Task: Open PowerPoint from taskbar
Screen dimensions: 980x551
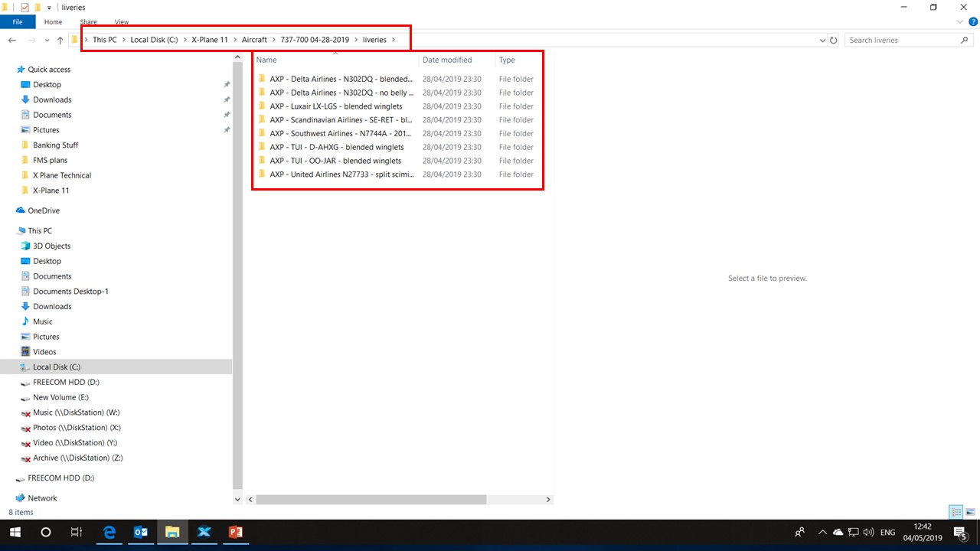Action: 235,532
